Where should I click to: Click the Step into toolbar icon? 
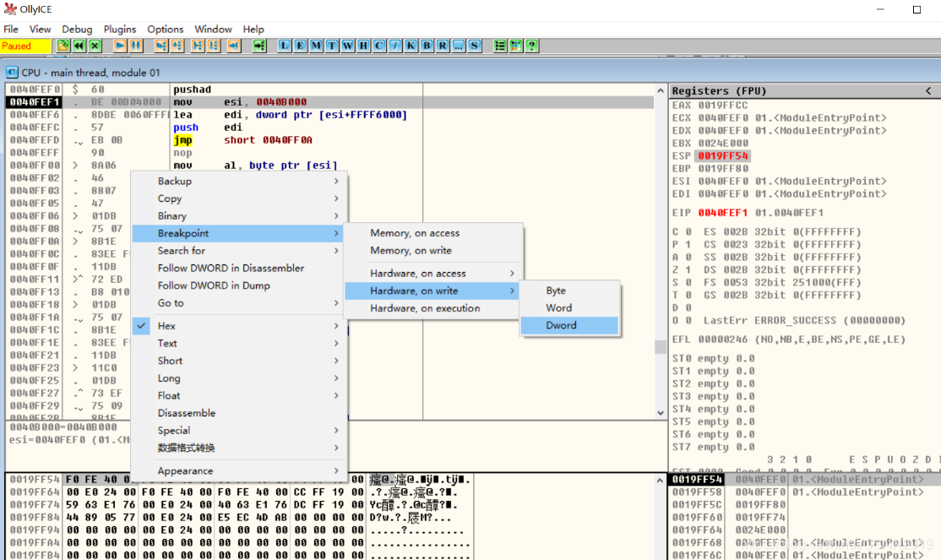tap(160, 46)
